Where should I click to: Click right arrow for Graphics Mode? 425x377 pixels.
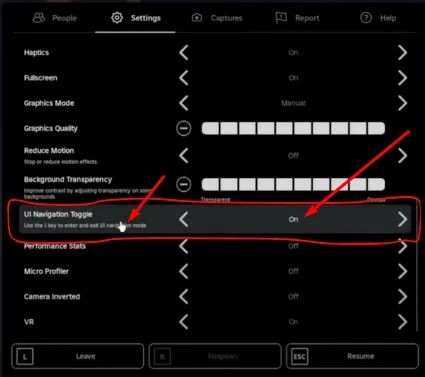(402, 103)
